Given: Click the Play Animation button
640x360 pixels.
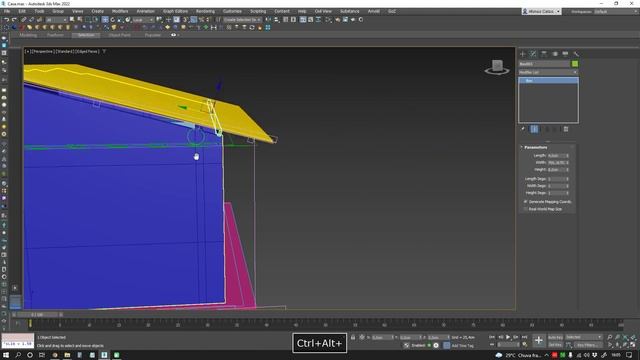Looking at the screenshot, I should 508,337.
